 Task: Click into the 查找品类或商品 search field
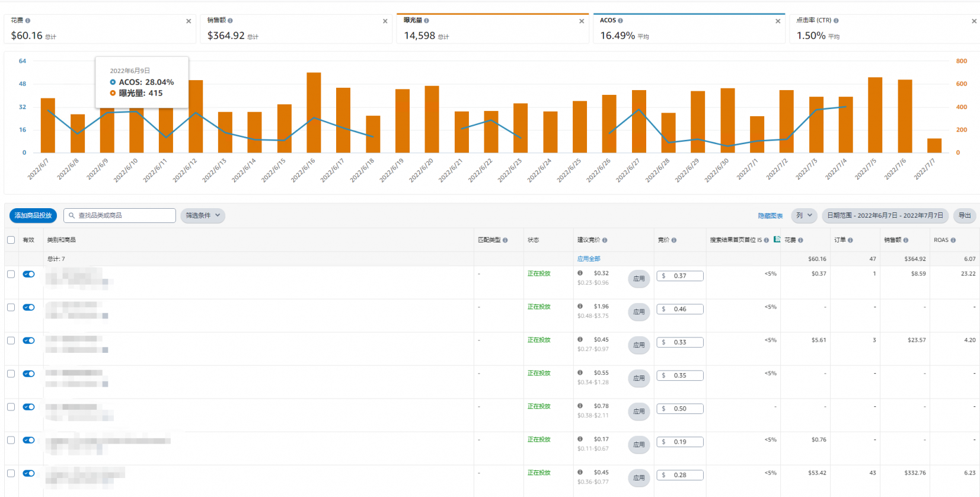point(120,216)
